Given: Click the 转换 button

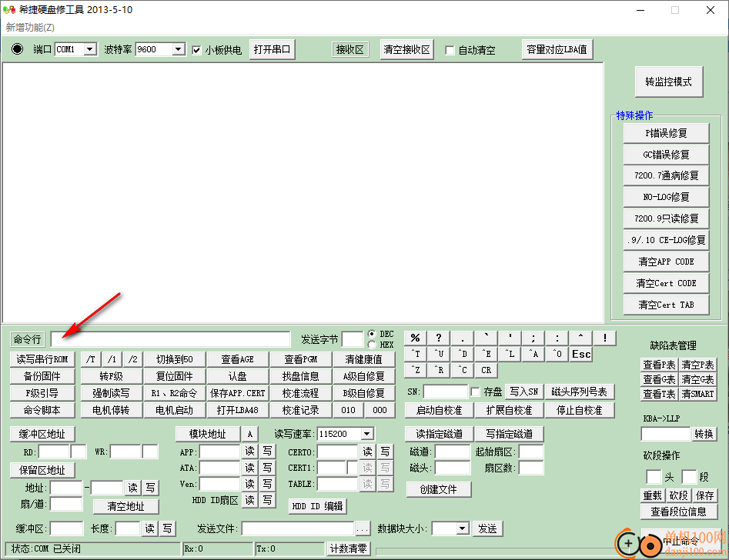Looking at the screenshot, I should [x=704, y=434].
